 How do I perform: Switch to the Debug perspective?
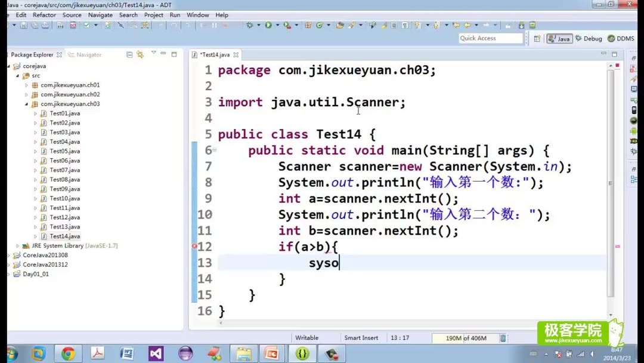pyautogui.click(x=588, y=38)
